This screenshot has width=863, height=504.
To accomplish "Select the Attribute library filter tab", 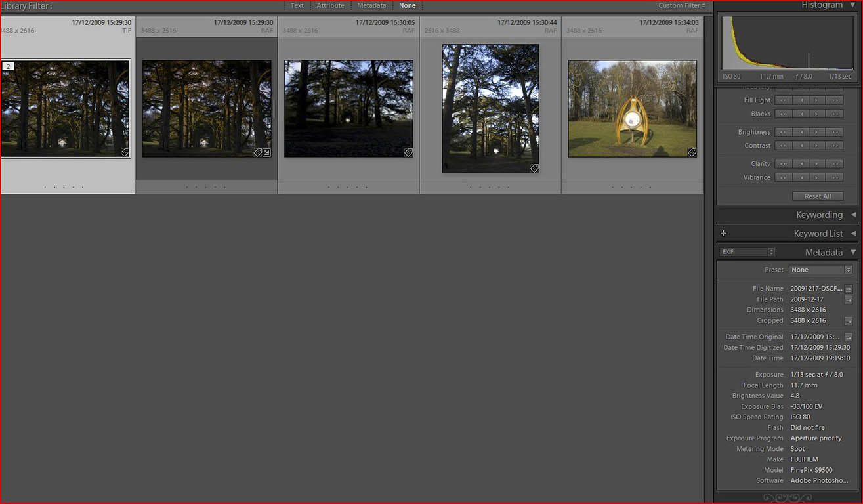I will [x=330, y=5].
